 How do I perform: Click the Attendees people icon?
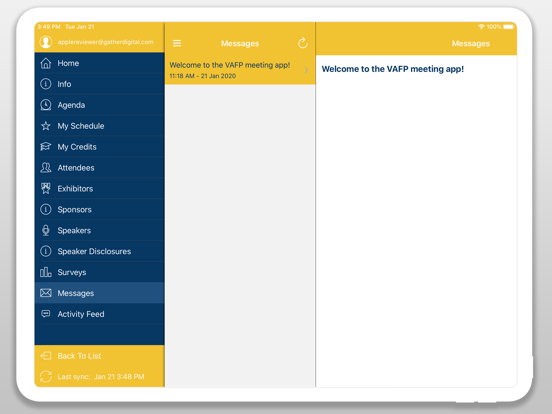(46, 168)
